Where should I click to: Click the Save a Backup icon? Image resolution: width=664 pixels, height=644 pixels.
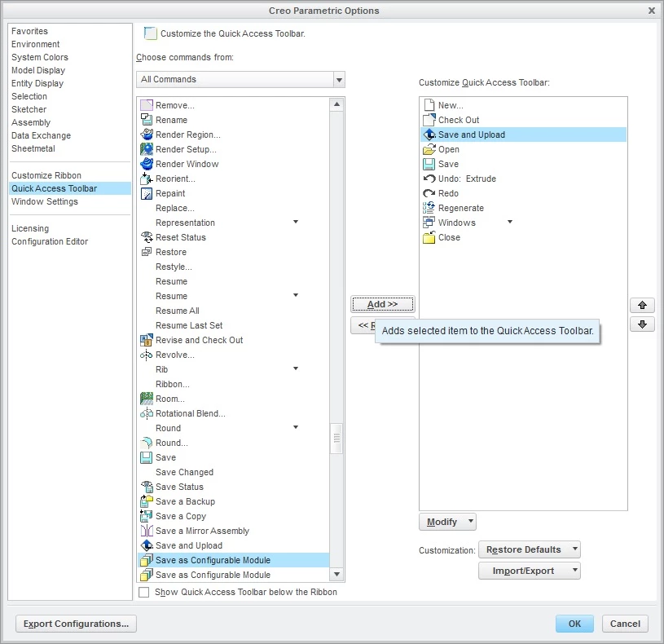(146, 501)
